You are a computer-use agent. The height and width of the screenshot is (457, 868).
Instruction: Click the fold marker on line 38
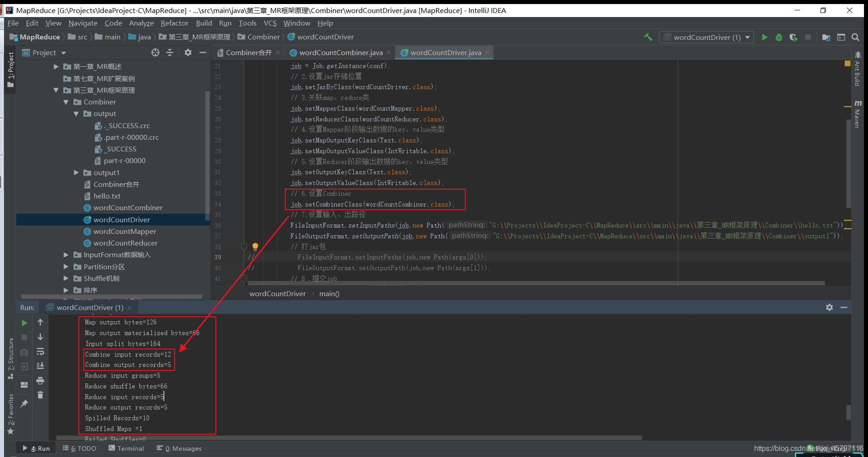click(x=244, y=246)
